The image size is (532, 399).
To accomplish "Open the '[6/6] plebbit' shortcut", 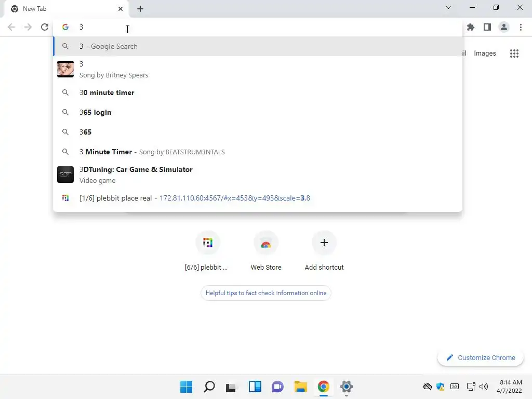I will (x=208, y=251).
